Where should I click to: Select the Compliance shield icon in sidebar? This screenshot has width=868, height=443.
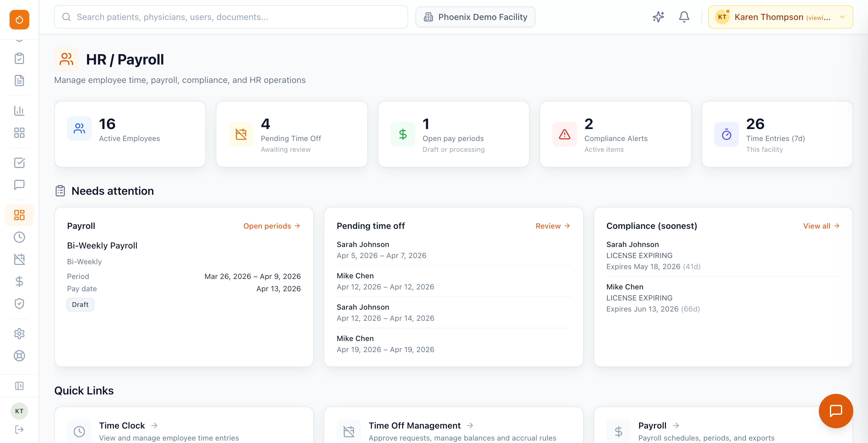[x=19, y=303]
